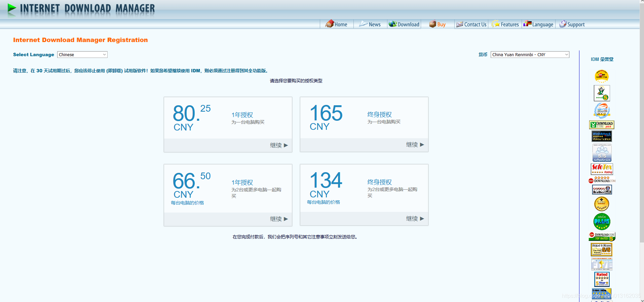This screenshot has height=302, width=644.
Task: Click the Download.com Top Rated badge
Action: [x=602, y=237]
